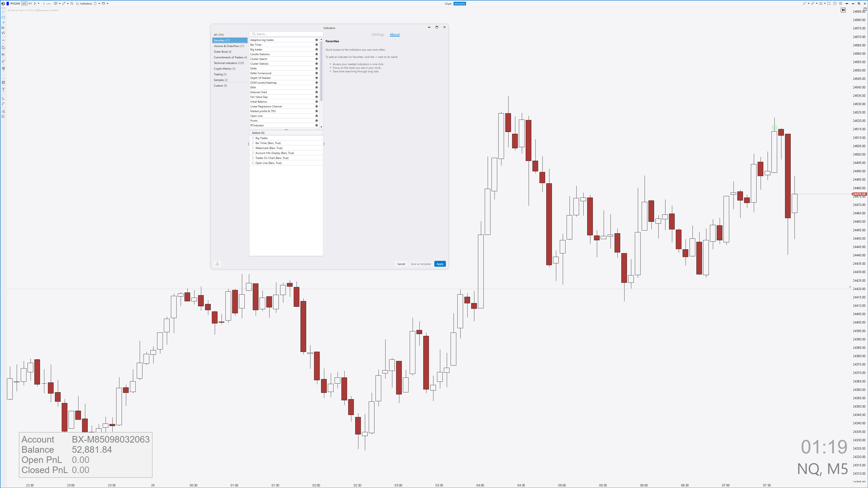Pin the chart window
Viewport: 868px width, 488px height.
pos(847,3)
